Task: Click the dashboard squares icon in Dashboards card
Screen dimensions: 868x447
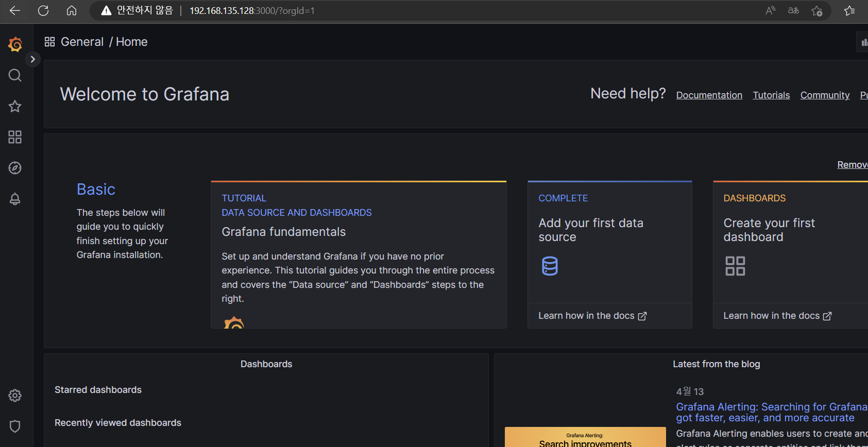Action: [735, 266]
